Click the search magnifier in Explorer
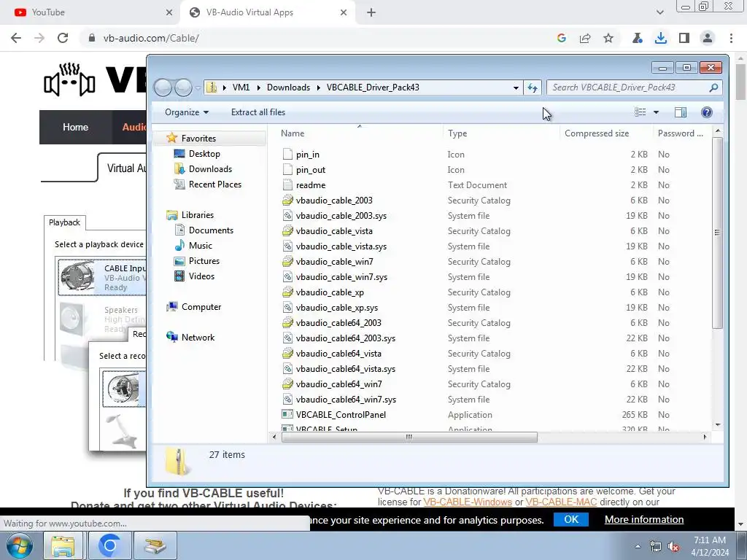Image resolution: width=747 pixels, height=560 pixels. coord(713,87)
